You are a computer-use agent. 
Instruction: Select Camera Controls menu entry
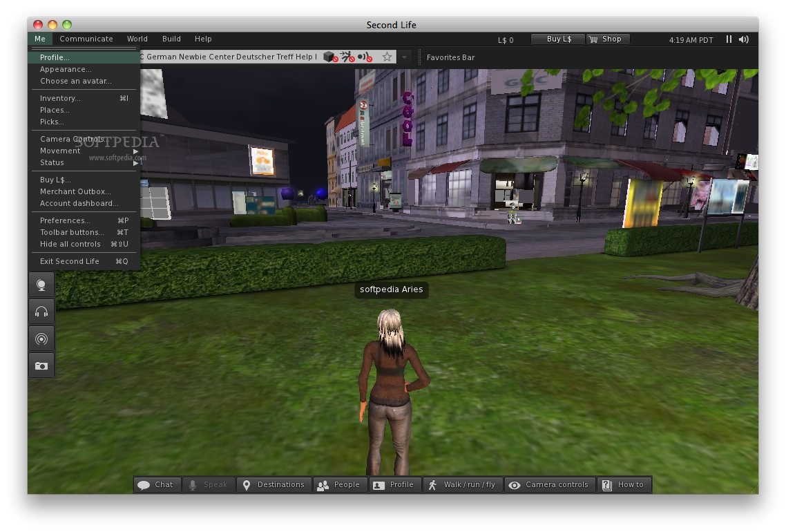[x=84, y=139]
